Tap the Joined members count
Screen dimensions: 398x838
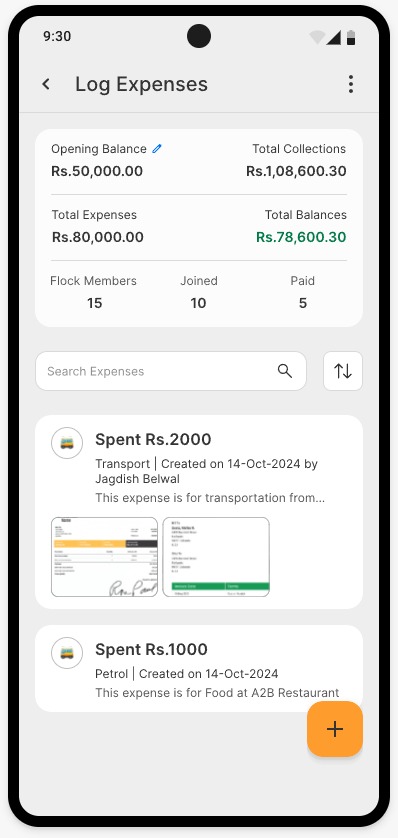[x=198, y=303]
